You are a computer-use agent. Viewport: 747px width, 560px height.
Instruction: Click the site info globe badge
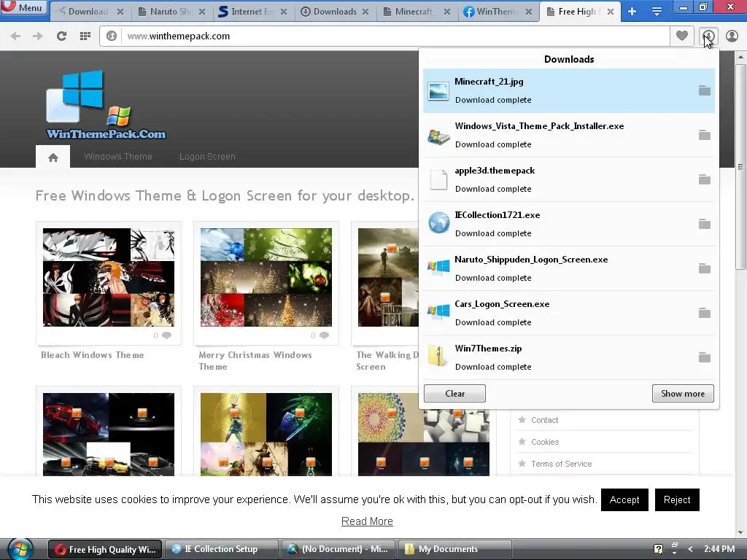point(112,36)
